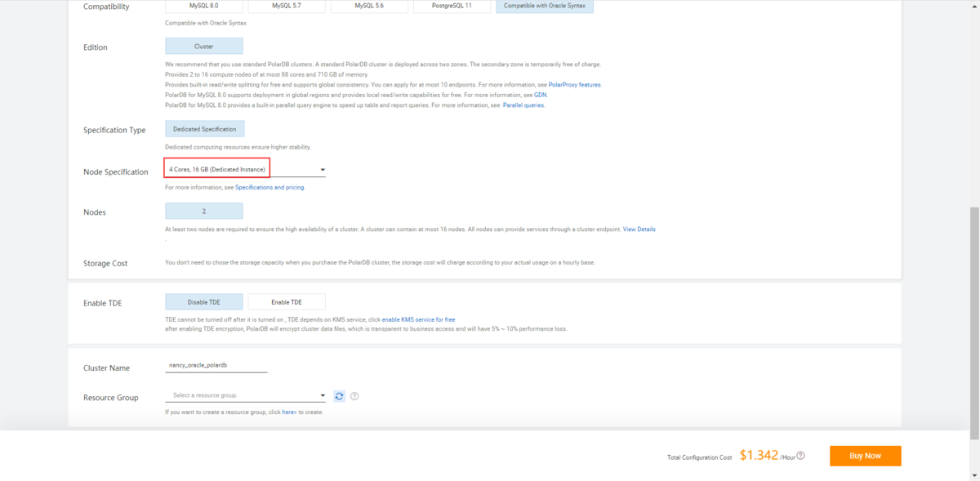Choose Compatible with Oracle Syntax option
980x481 pixels.
tap(546, 6)
